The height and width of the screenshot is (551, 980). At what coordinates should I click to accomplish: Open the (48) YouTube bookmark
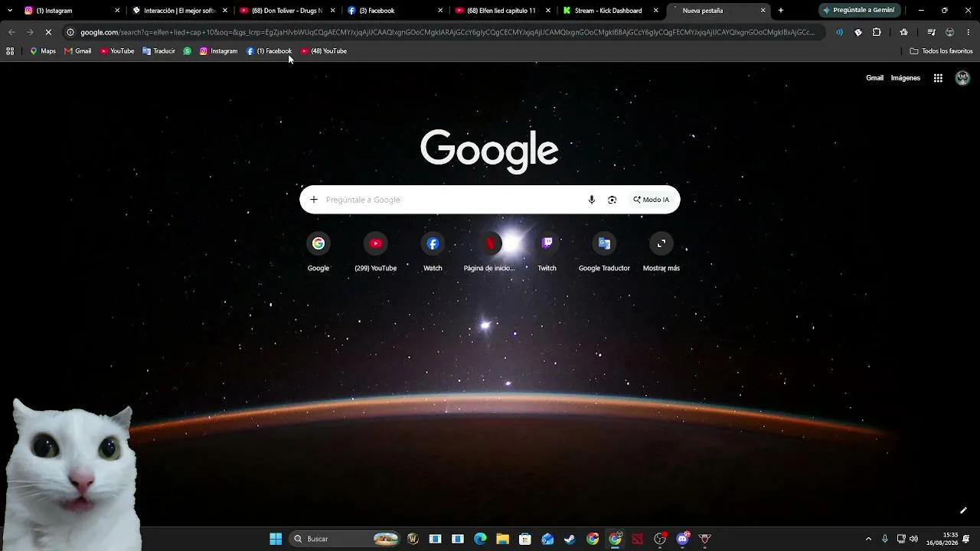[324, 51]
